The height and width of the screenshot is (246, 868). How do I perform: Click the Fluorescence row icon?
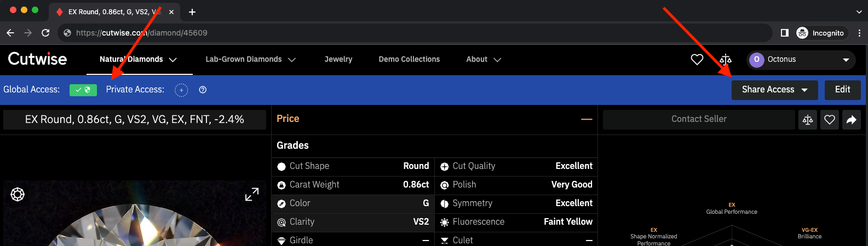(445, 222)
